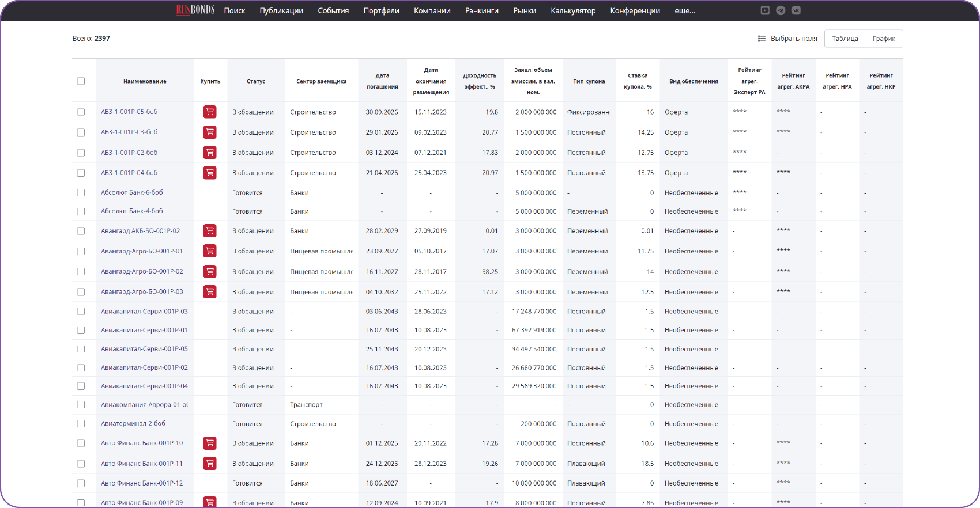
Task: Expand the еще... menu
Action: point(685,10)
